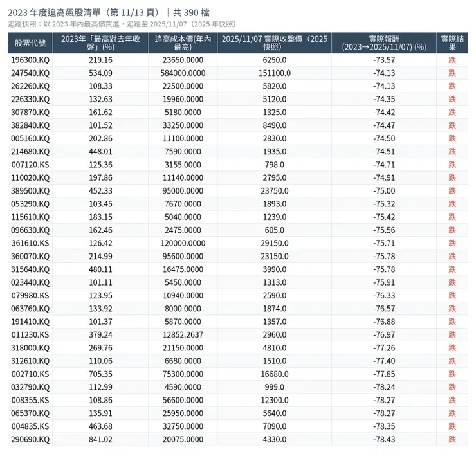Select stock code 290690.KQ
The image size is (476, 454).
click(x=30, y=439)
